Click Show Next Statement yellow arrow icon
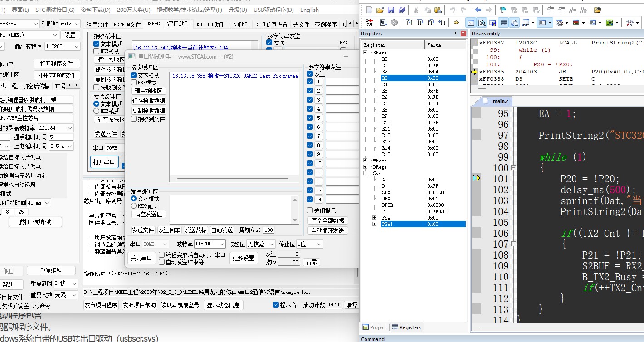The image size is (644, 342). coord(456,23)
